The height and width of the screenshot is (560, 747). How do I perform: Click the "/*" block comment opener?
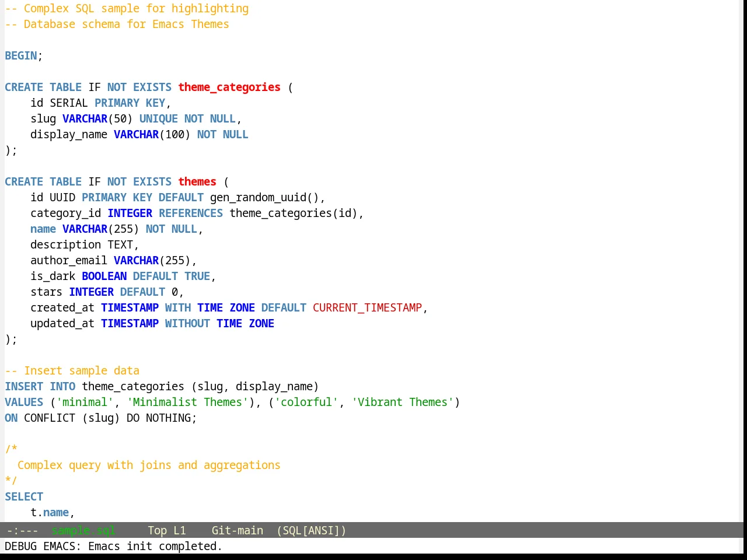coord(11,449)
